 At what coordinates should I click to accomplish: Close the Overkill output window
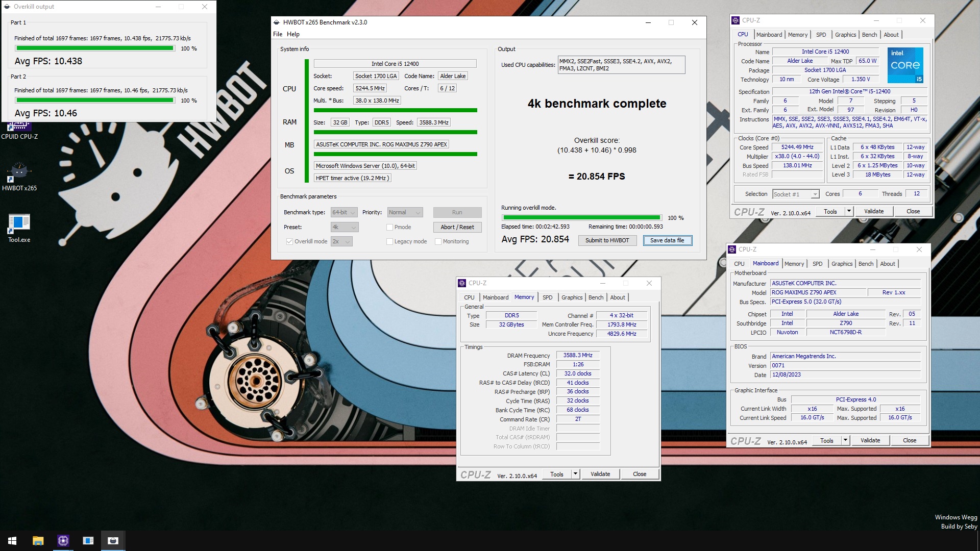coord(205,7)
